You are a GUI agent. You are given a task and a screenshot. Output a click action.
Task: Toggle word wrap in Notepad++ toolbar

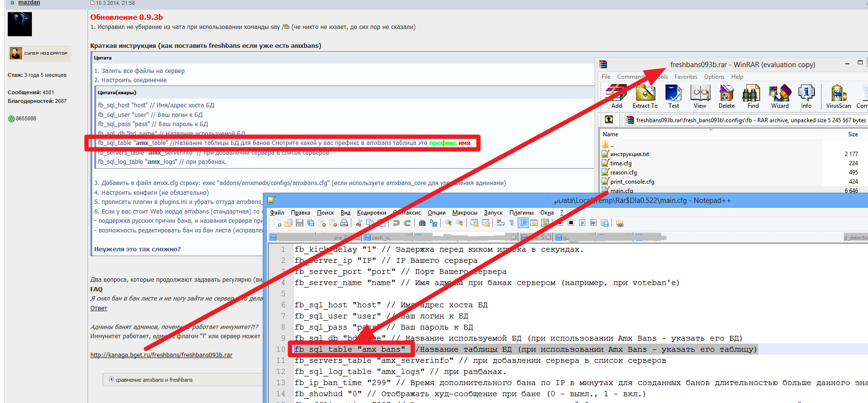[x=500, y=223]
